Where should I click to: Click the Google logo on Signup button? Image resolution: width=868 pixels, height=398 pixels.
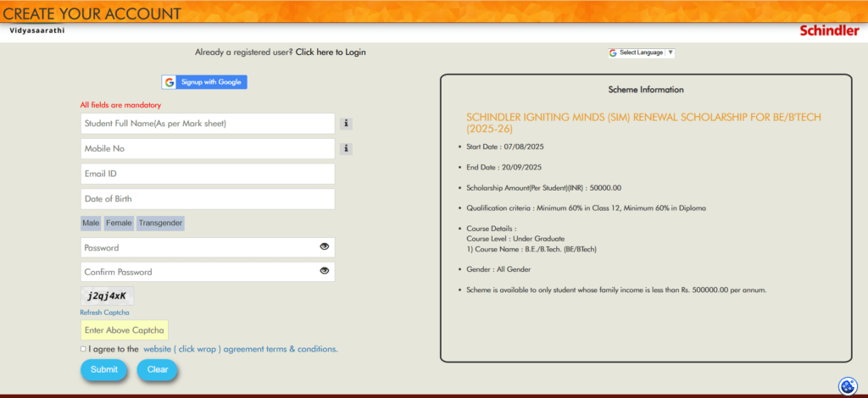click(x=170, y=82)
